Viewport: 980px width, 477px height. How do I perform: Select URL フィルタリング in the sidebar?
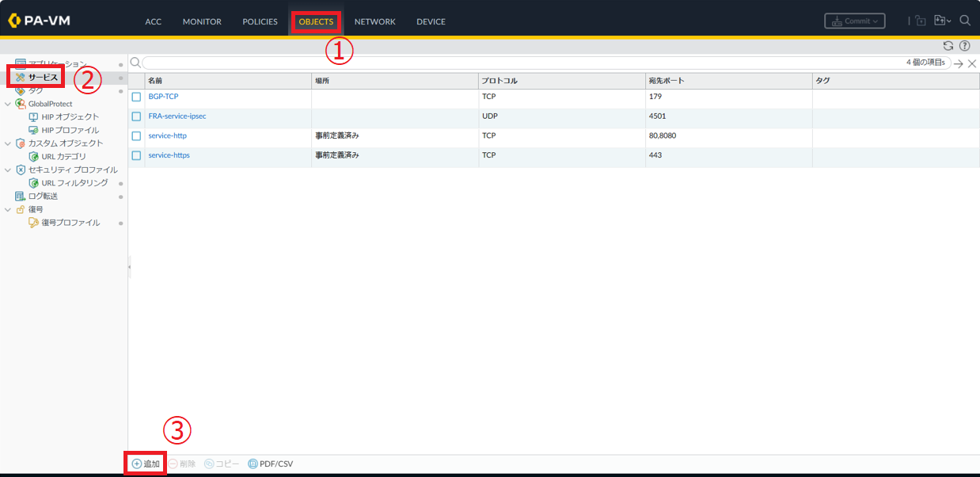74,183
